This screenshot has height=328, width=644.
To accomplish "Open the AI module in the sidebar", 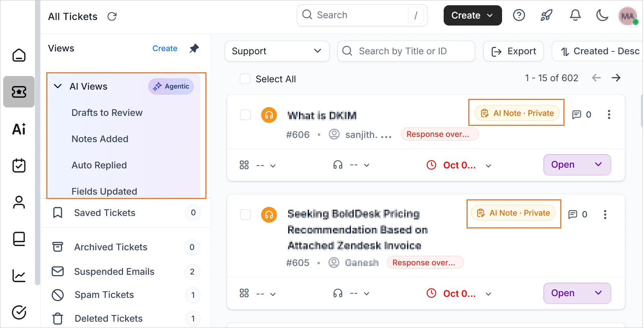I will [x=19, y=129].
